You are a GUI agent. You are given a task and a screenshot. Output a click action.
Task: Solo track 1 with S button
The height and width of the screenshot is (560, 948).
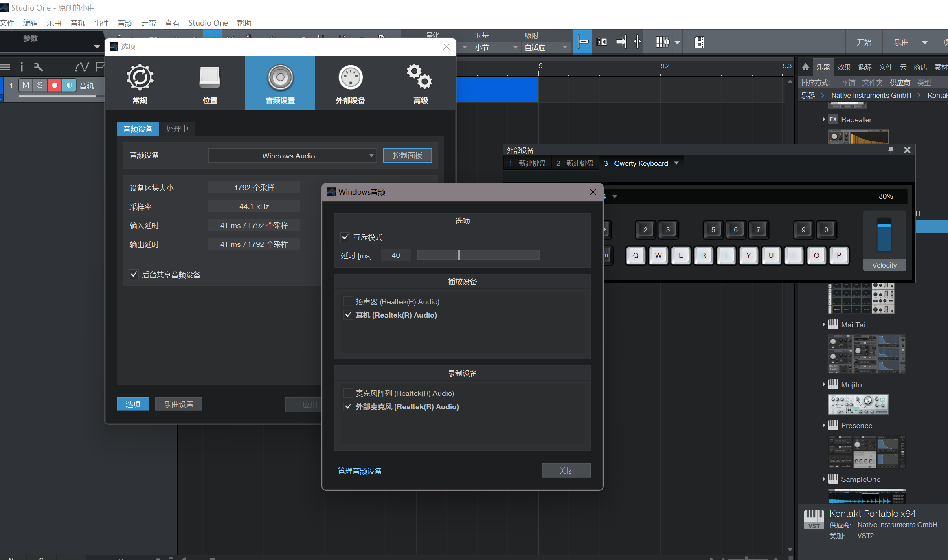click(x=39, y=85)
